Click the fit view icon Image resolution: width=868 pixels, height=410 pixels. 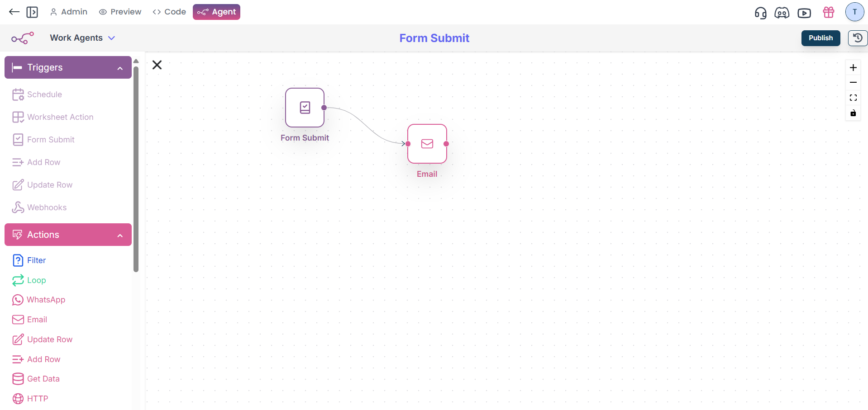853,98
